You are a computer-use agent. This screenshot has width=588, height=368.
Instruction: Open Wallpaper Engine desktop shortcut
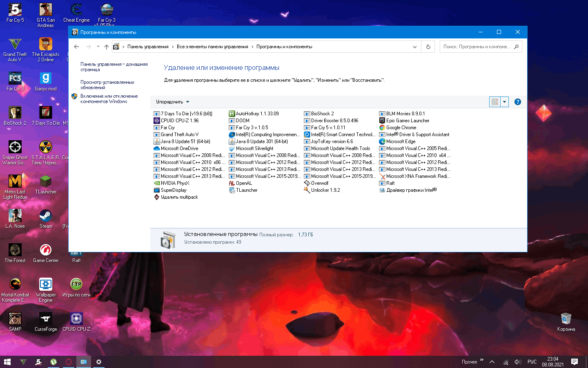46,290
